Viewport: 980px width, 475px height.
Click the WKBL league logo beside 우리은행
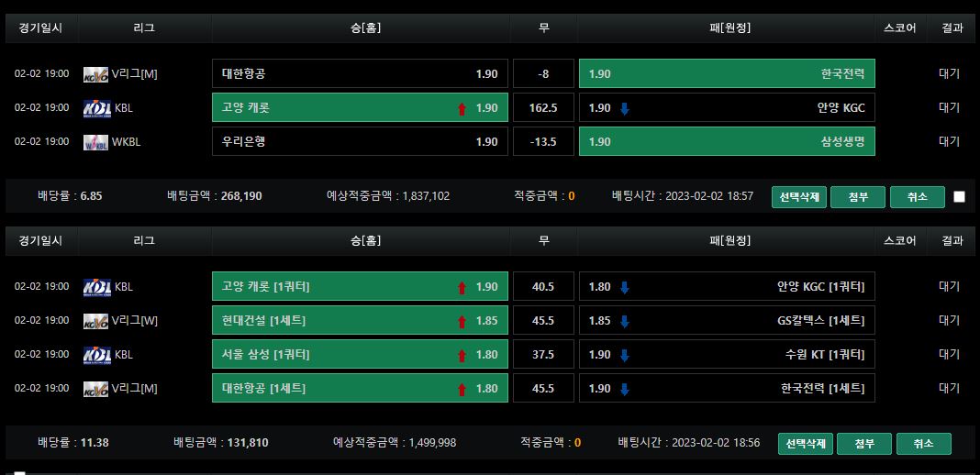pos(96,142)
